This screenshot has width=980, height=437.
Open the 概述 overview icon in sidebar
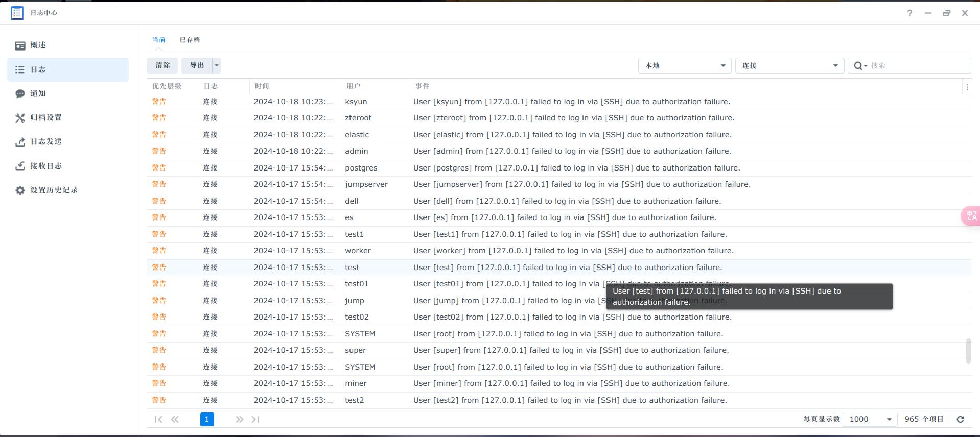[x=20, y=45]
